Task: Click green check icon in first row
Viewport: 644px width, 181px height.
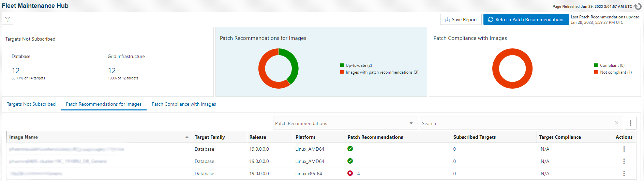Action: point(350,149)
